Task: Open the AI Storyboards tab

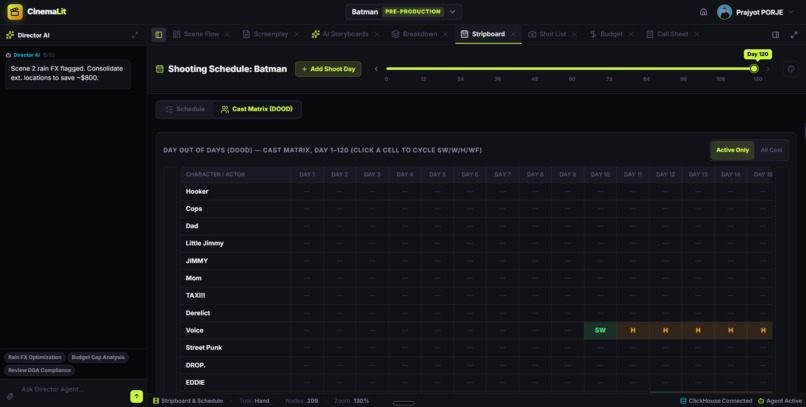Action: (x=345, y=34)
